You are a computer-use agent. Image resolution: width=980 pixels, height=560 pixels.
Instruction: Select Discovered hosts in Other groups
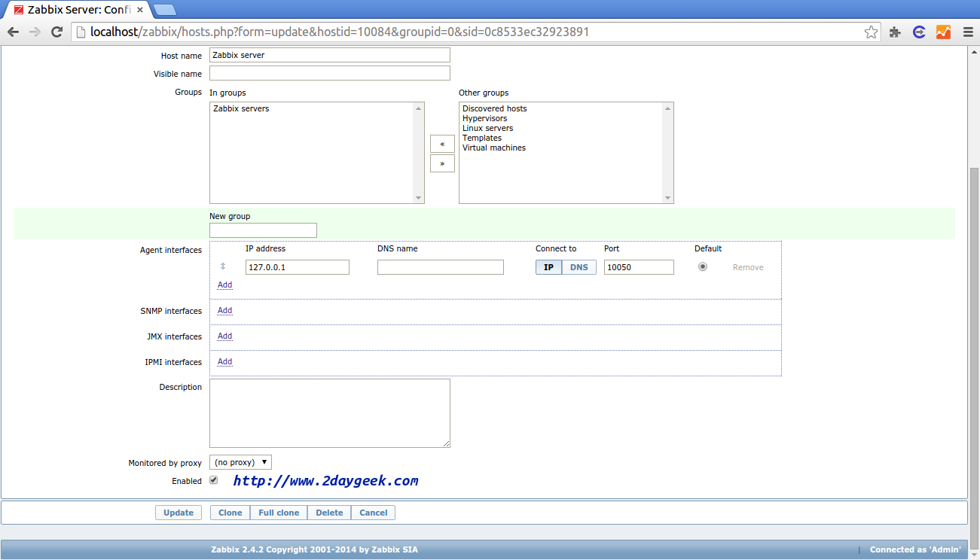[x=495, y=108]
